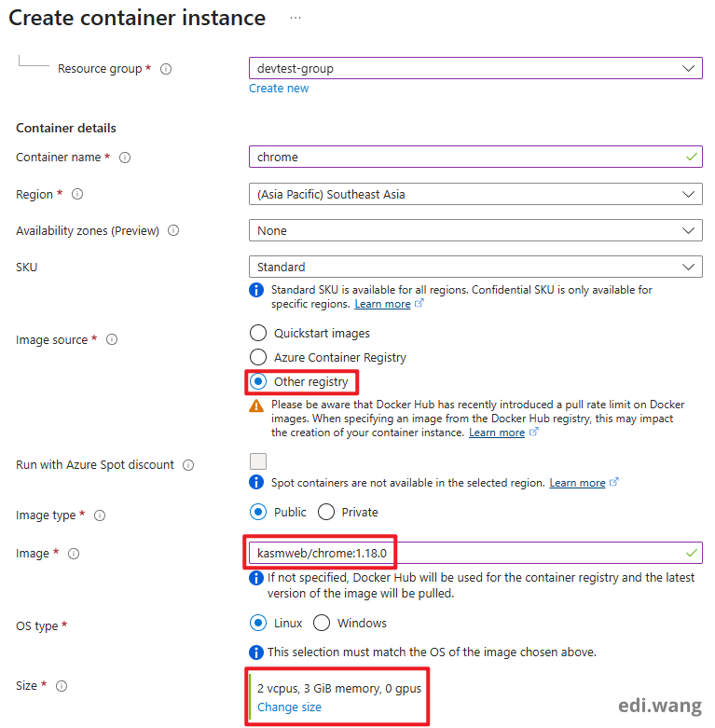Screen dimensions: 715x728
Task: Choose Azure Container Registry image source
Action: click(258, 357)
